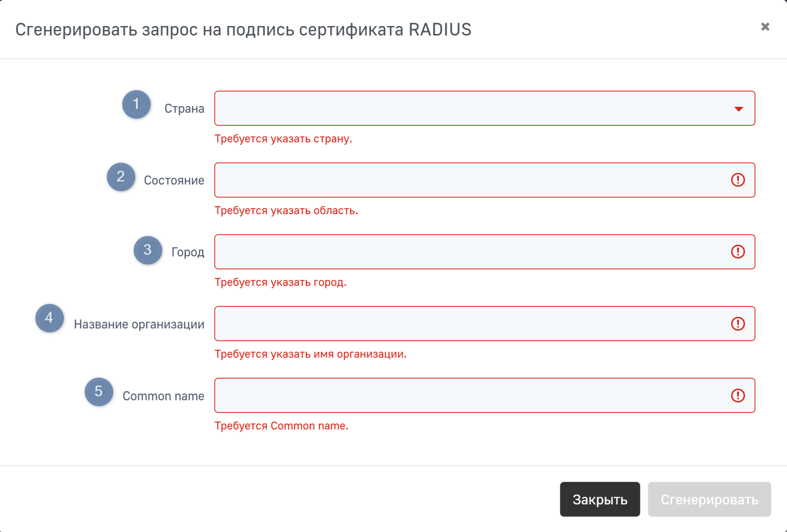Click the Сгенерировать button
Screen dimensions: 787x532
click(709, 499)
